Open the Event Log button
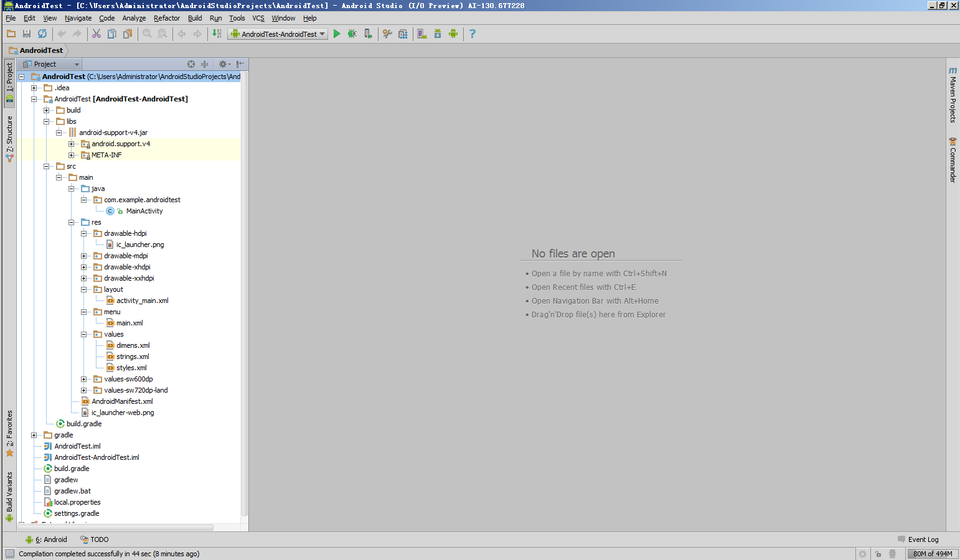This screenshot has height=560, width=960. click(918, 539)
